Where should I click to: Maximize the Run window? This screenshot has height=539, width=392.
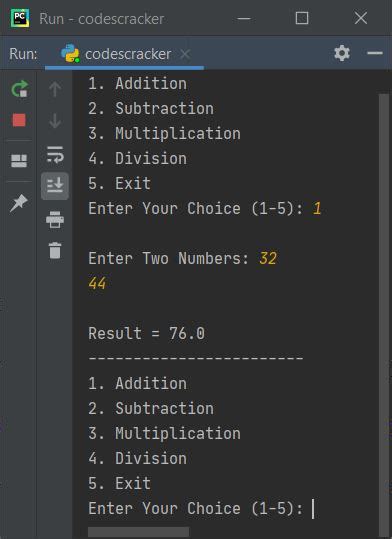[x=302, y=18]
